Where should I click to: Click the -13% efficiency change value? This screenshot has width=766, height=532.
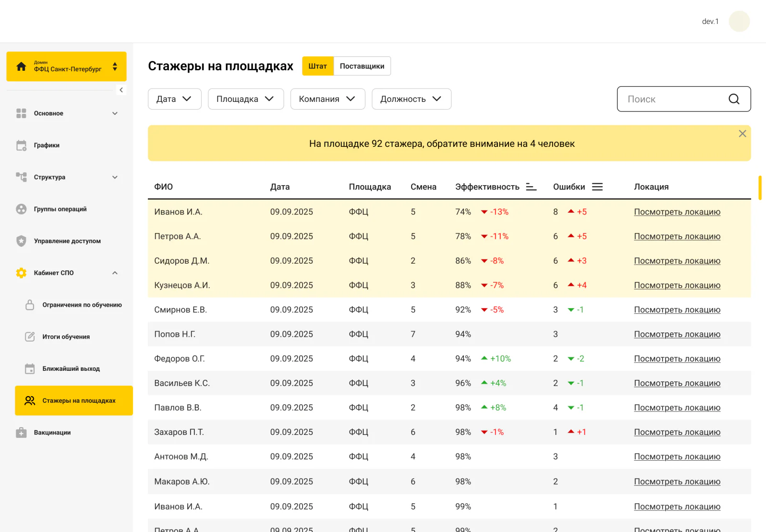(x=499, y=212)
